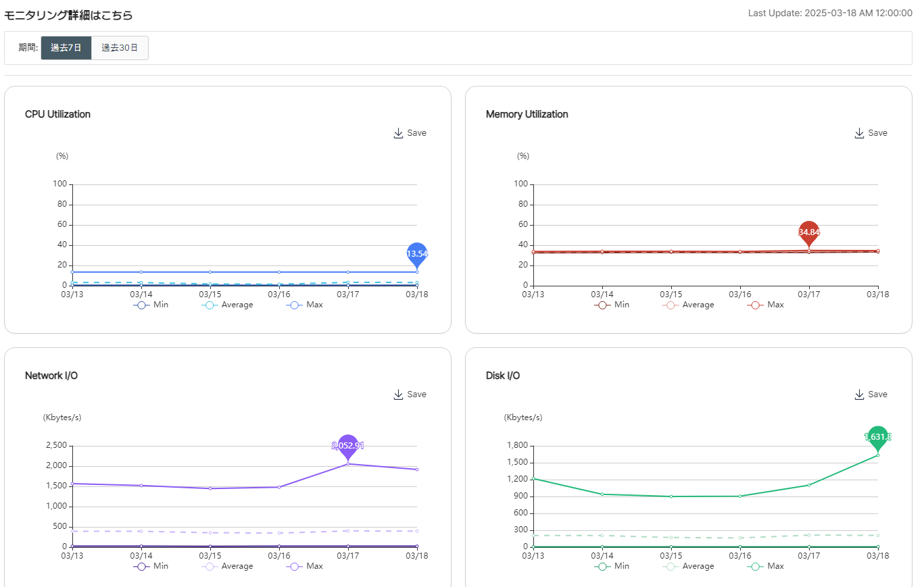Save the Disk I/O chart
Viewport: 924px width, 587px height.
[x=871, y=394]
